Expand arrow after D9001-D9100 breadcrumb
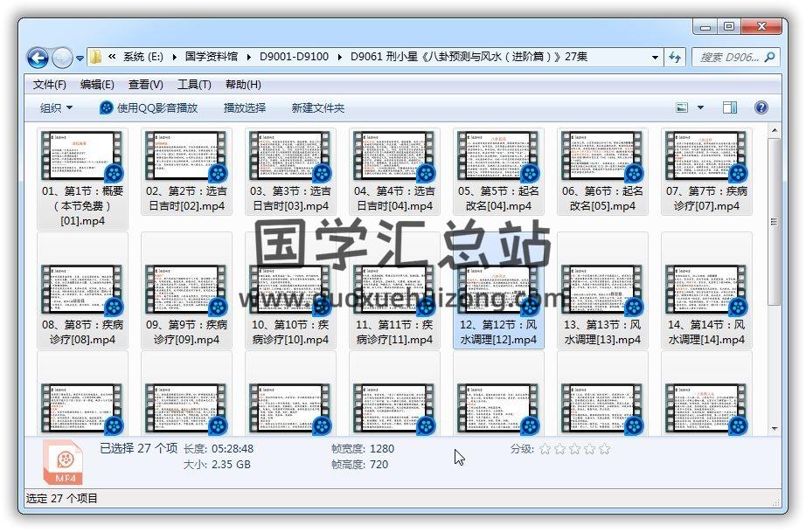The image size is (806, 532). pyautogui.click(x=340, y=57)
